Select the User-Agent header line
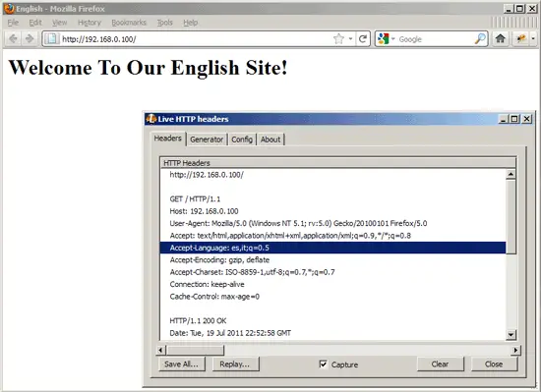Screen dimensions: 541x392 (x=332, y=224)
